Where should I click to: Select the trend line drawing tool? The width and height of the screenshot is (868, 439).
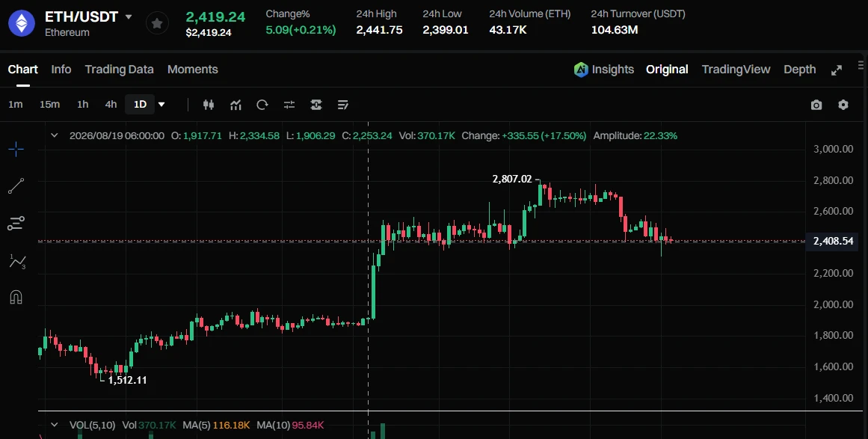coord(16,186)
